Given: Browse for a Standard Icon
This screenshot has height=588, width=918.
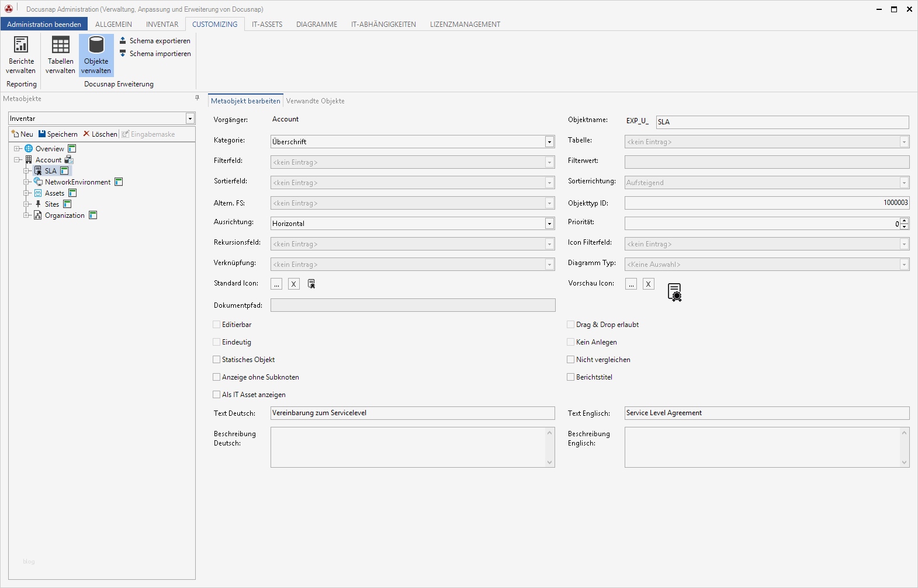Looking at the screenshot, I should pyautogui.click(x=276, y=284).
